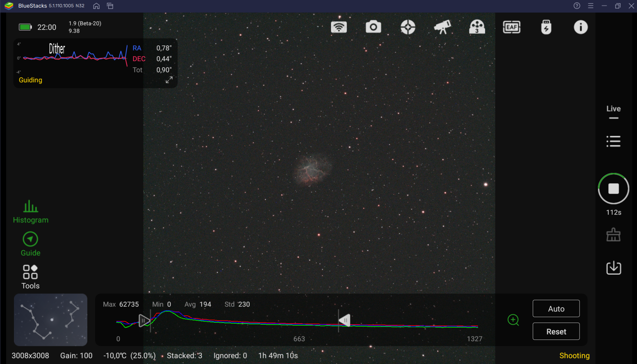This screenshot has width=637, height=364.
Task: Click the battery status icon
Action: click(25, 27)
